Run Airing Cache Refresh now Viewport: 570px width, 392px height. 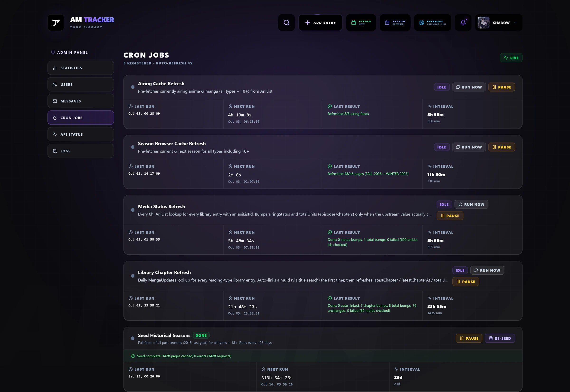click(469, 87)
